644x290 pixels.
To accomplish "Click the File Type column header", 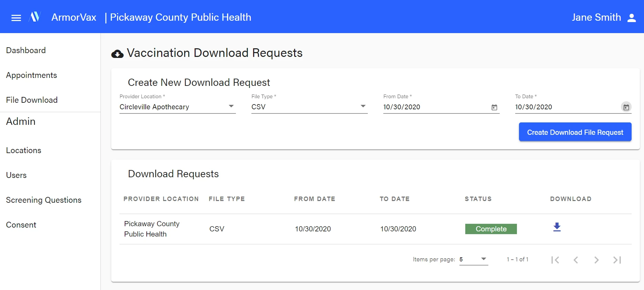I will (227, 199).
